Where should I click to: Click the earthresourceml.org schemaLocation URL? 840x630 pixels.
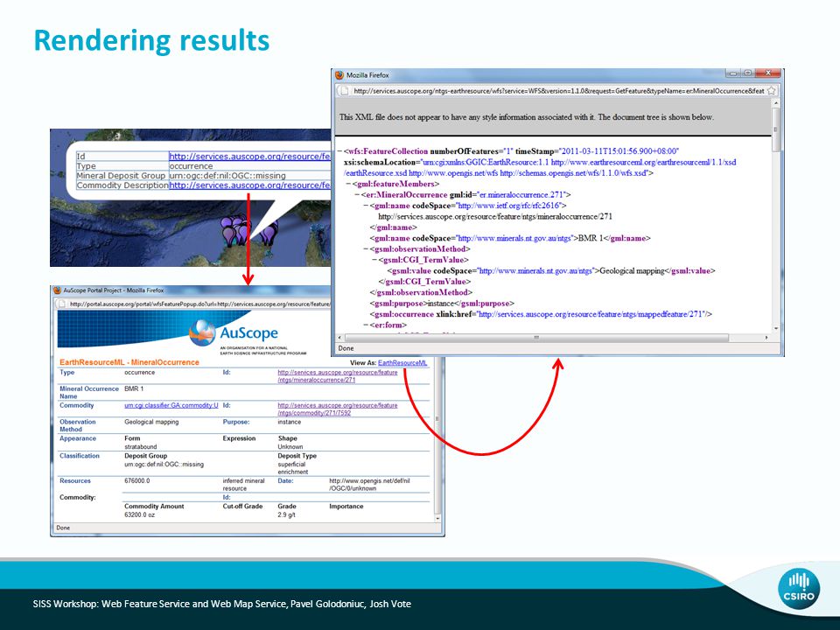pos(643,163)
